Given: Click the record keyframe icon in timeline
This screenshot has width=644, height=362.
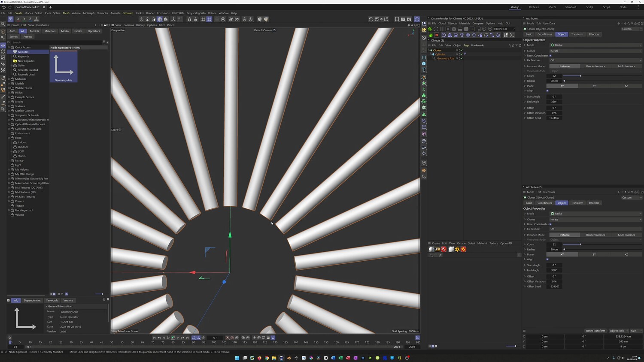Looking at the screenshot, I should click(228, 338).
